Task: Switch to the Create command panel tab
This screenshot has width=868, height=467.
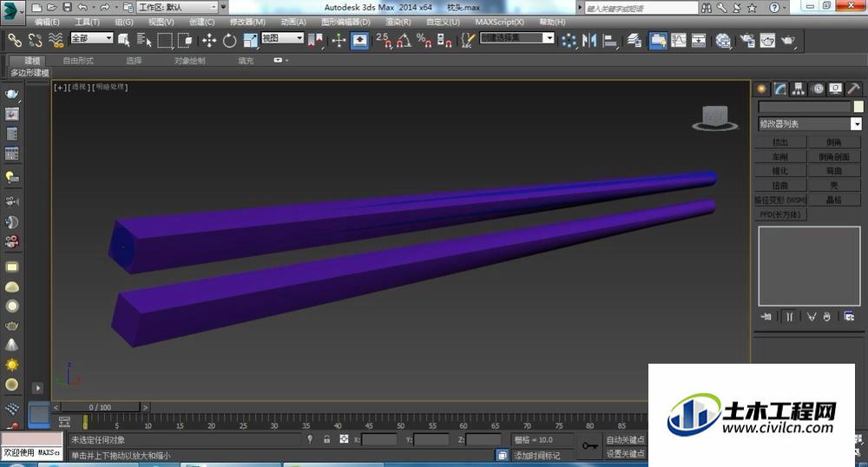Action: tap(762, 89)
